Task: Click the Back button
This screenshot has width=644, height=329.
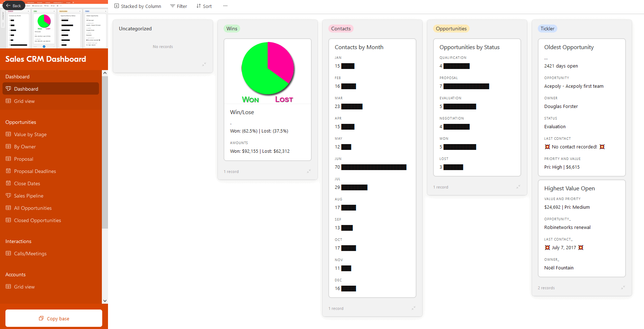Action: click(13, 5)
